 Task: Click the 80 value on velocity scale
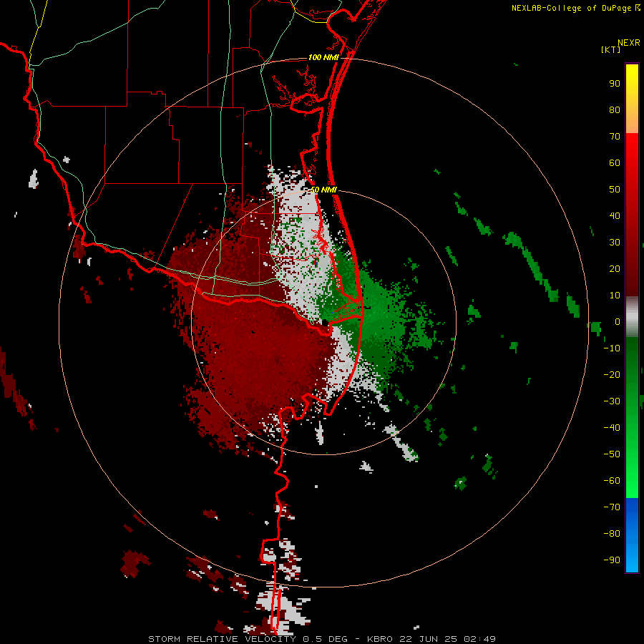(x=615, y=109)
